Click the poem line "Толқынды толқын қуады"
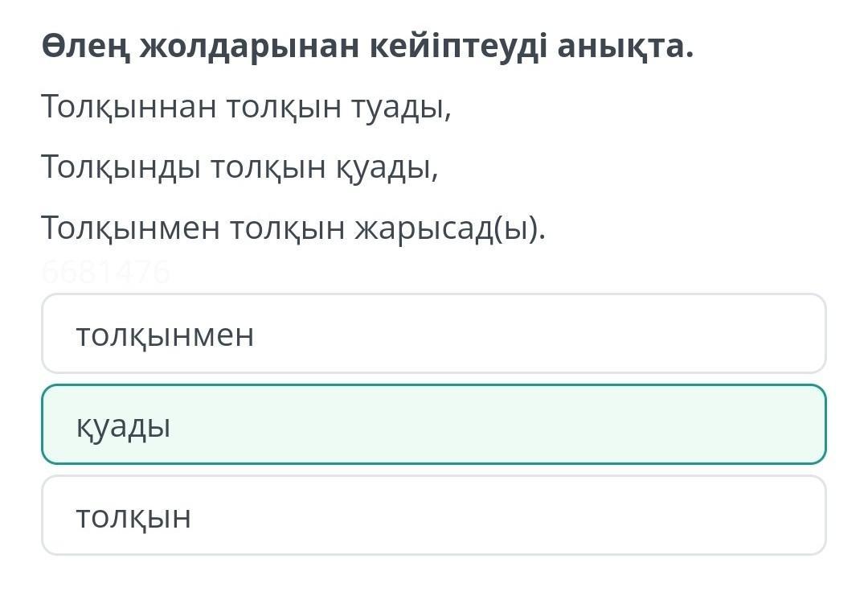 coord(240,166)
